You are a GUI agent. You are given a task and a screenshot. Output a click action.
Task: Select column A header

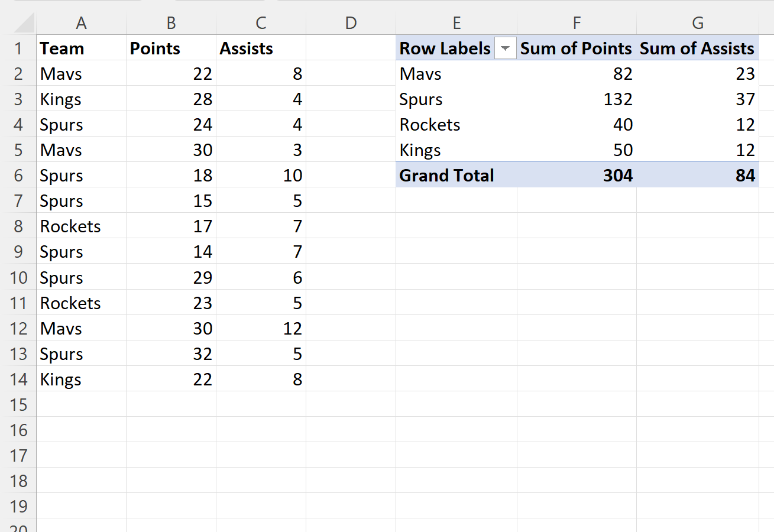point(81,22)
